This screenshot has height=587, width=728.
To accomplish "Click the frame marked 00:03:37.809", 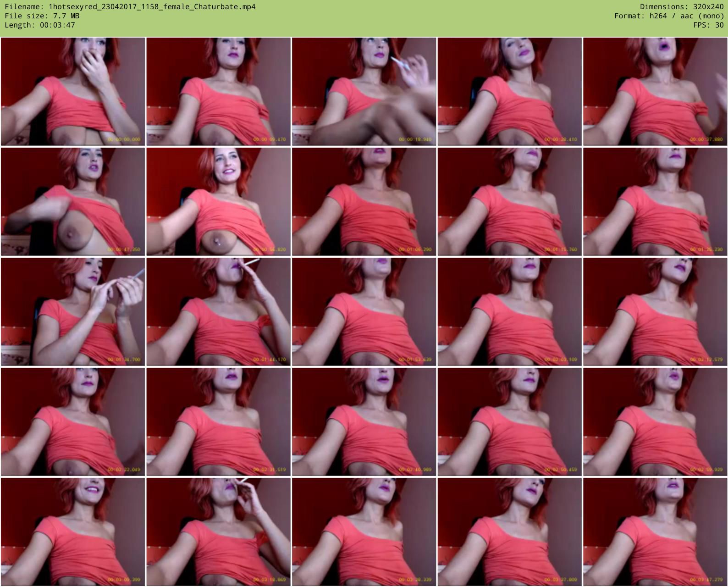I will point(509,532).
